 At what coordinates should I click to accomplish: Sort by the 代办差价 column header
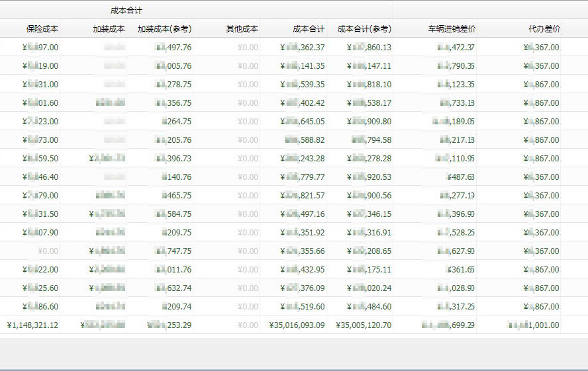(x=544, y=29)
